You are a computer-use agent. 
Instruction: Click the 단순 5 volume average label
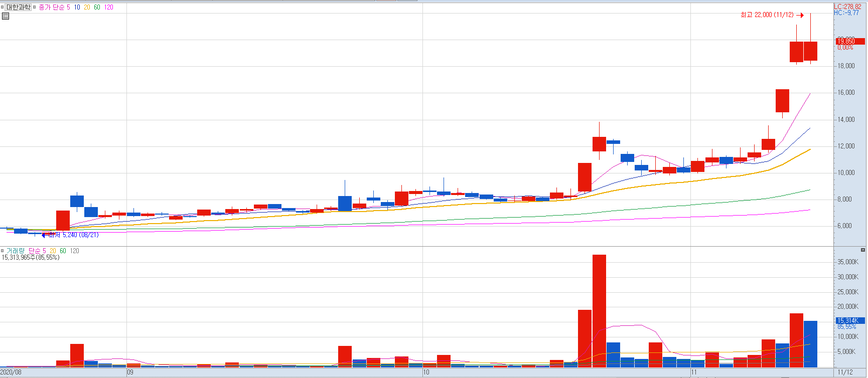pos(37,251)
